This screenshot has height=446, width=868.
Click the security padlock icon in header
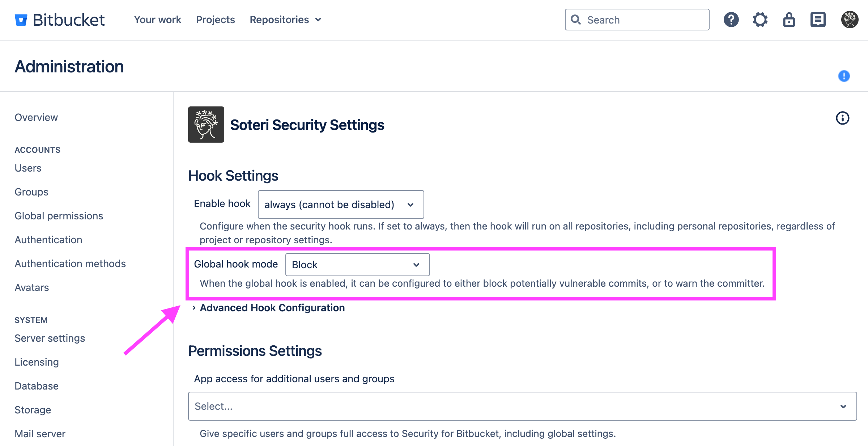(789, 20)
